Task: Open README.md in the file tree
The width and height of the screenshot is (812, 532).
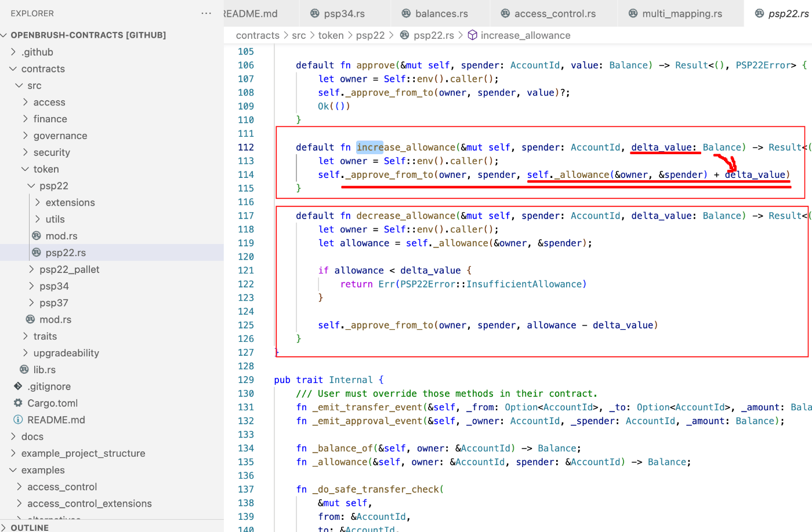Action: click(56, 420)
